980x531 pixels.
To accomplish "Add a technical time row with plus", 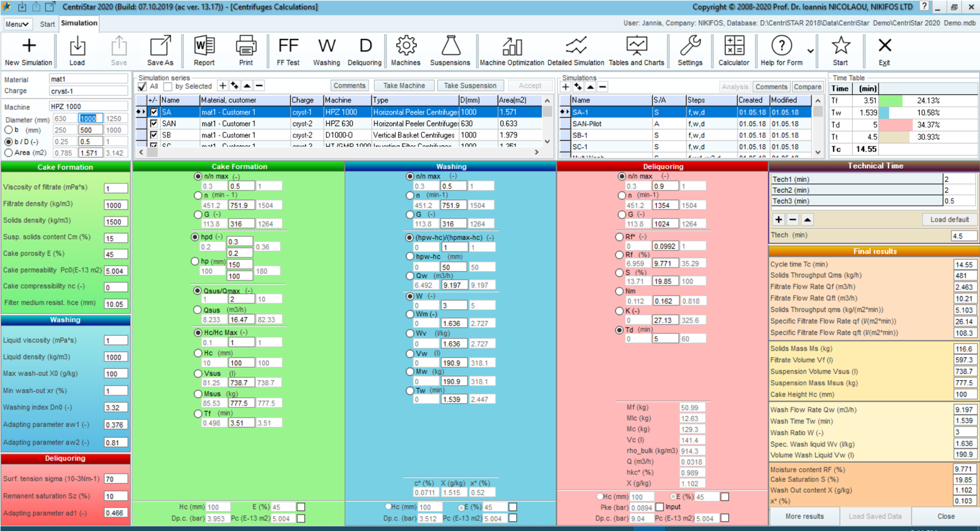I will [x=779, y=219].
